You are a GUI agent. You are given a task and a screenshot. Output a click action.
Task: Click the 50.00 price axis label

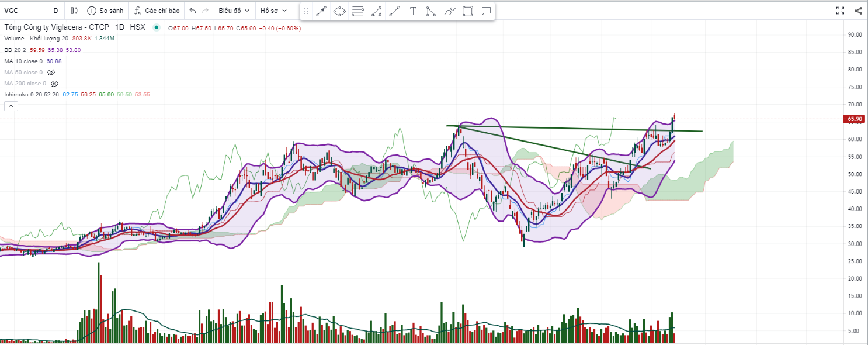855,174
